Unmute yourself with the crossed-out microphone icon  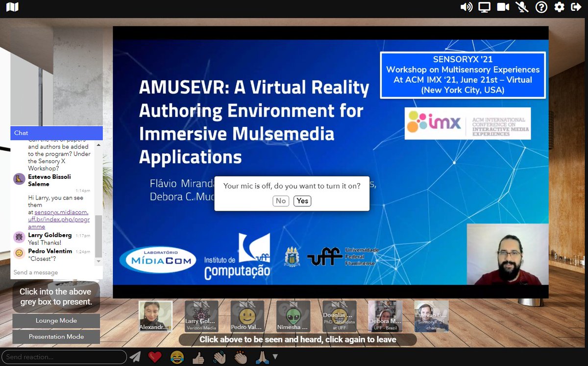(522, 7)
